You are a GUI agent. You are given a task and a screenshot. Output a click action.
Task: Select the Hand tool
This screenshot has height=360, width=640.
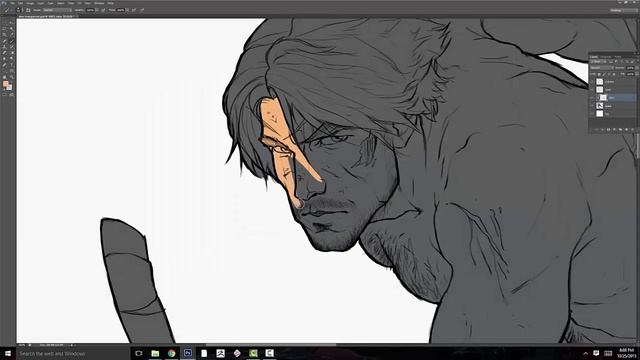coord(4,77)
